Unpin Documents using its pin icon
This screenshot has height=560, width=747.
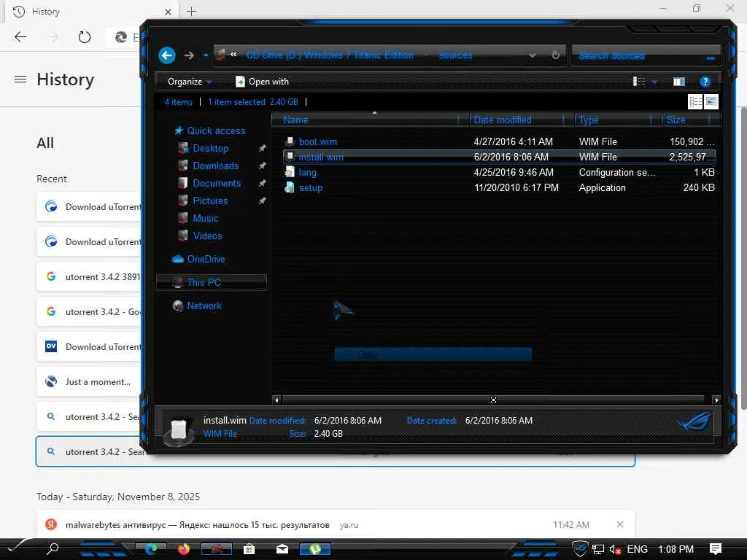pos(262,183)
